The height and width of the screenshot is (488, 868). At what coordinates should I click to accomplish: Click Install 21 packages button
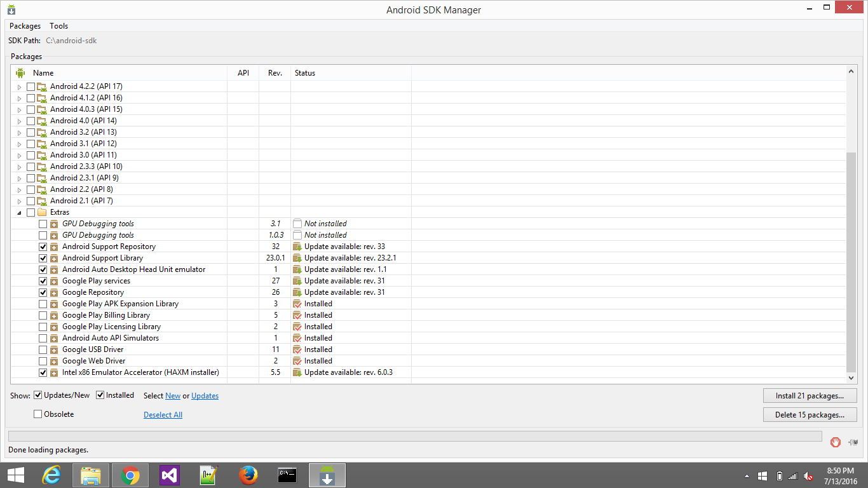tap(810, 396)
